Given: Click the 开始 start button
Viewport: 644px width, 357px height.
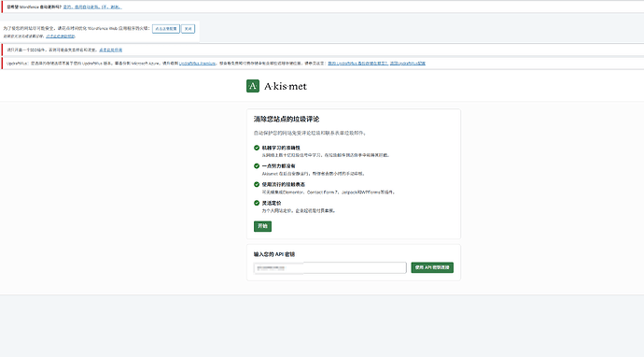Looking at the screenshot, I should (x=262, y=226).
